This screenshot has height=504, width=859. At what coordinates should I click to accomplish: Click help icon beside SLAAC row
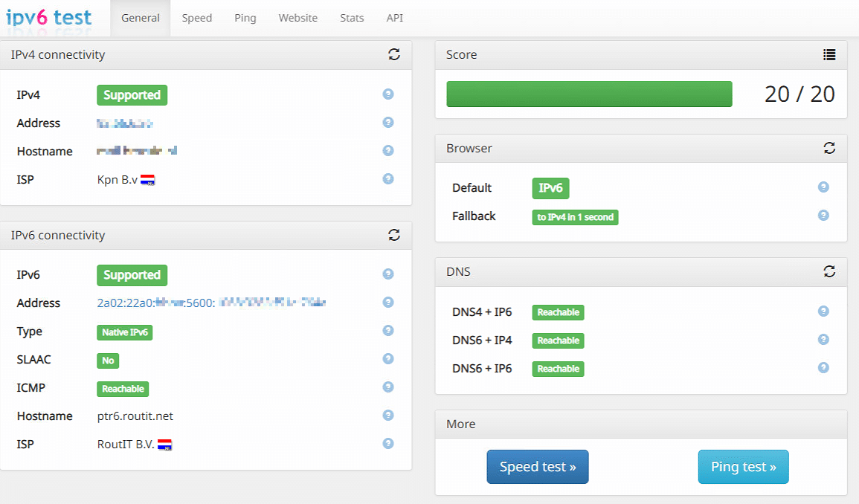[x=387, y=359]
